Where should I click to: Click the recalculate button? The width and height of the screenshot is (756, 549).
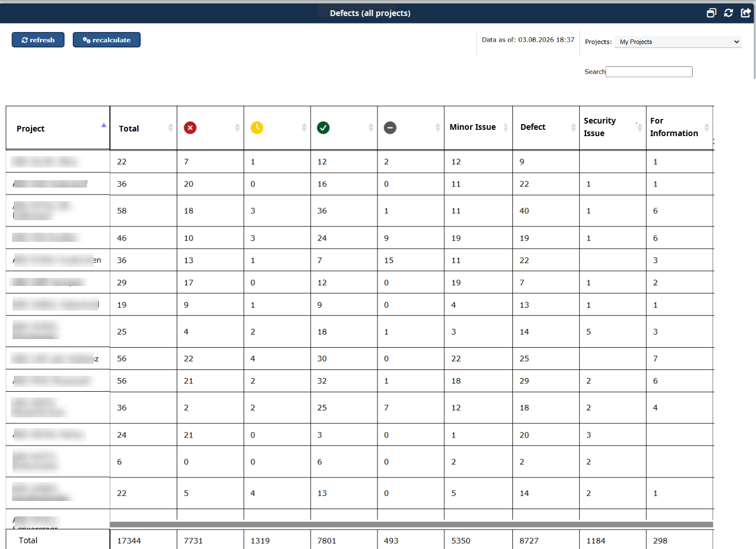pyautogui.click(x=106, y=40)
